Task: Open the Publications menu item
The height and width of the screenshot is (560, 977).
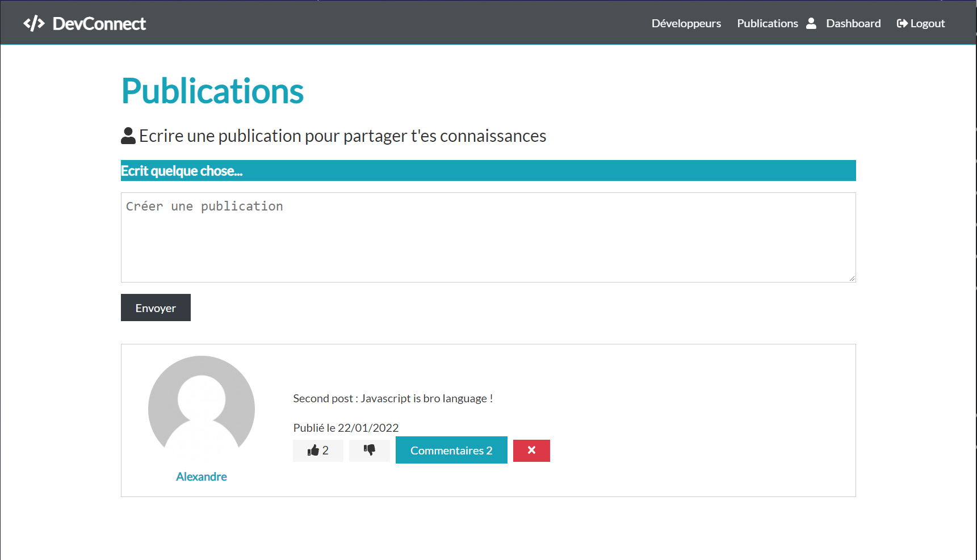Action: coord(768,23)
